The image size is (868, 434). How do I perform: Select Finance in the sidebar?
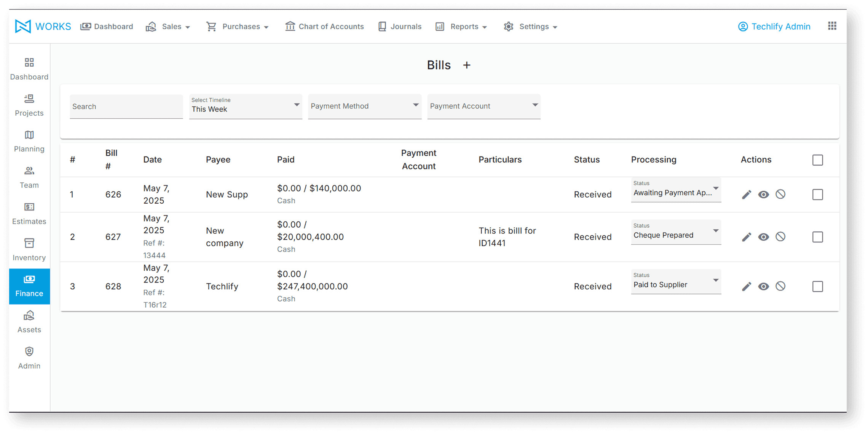click(x=29, y=286)
